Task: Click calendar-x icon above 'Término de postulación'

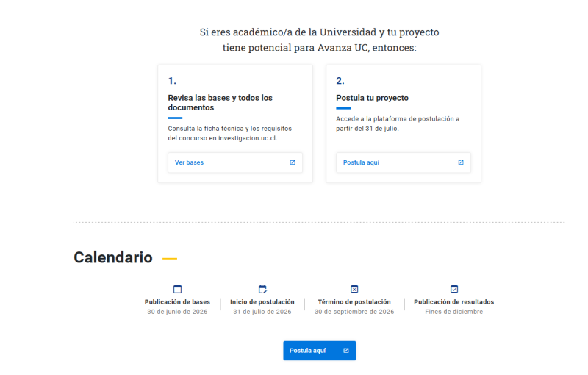Action: click(354, 289)
